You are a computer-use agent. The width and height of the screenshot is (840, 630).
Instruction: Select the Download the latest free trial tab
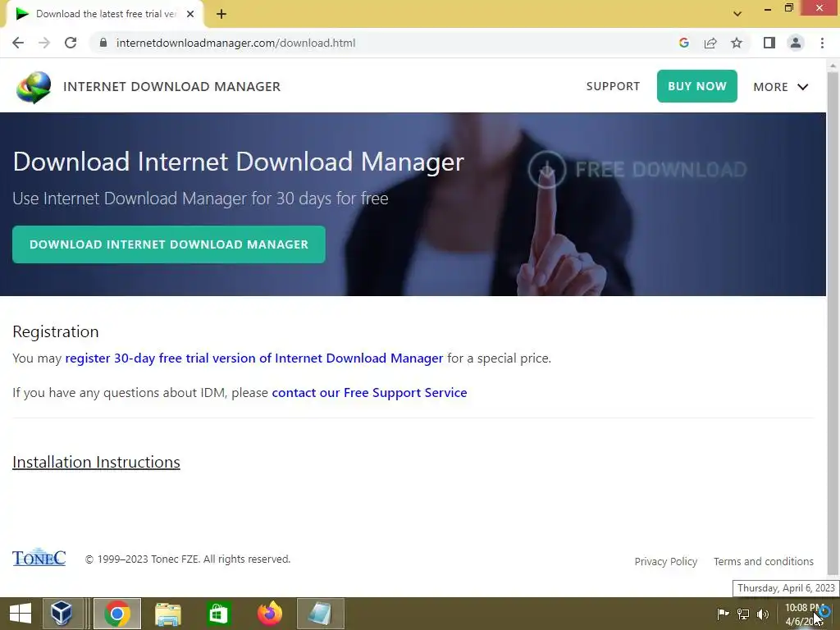coord(105,15)
